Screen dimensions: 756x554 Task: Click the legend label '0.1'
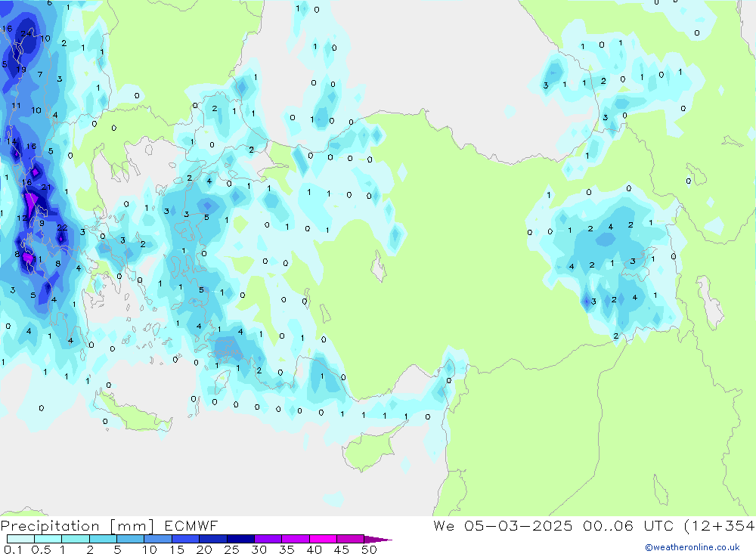[x=13, y=549]
